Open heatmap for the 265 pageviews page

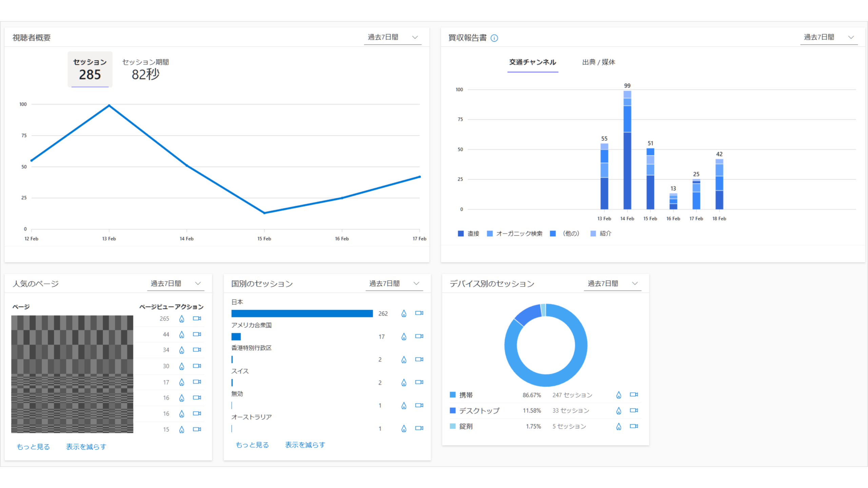click(182, 319)
